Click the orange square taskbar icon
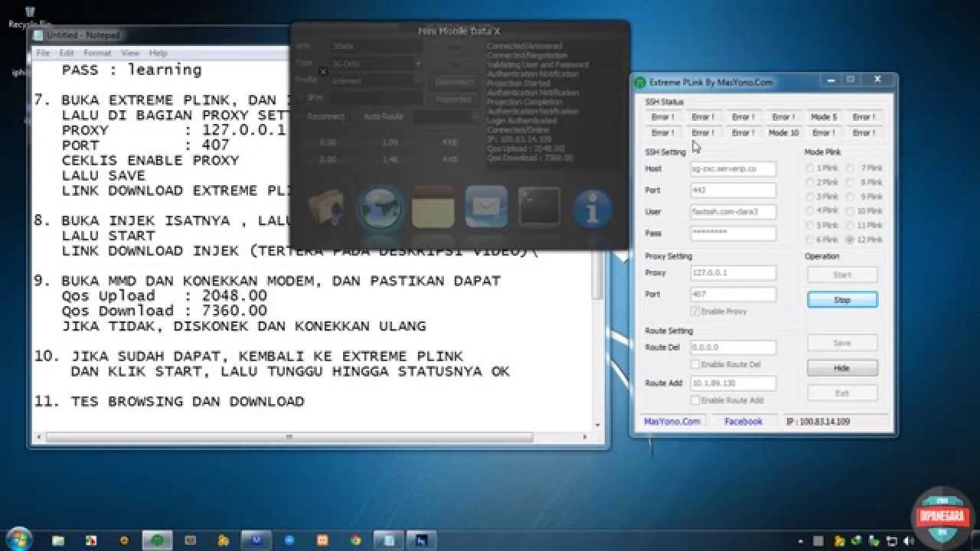The width and height of the screenshot is (980, 551). (322, 540)
